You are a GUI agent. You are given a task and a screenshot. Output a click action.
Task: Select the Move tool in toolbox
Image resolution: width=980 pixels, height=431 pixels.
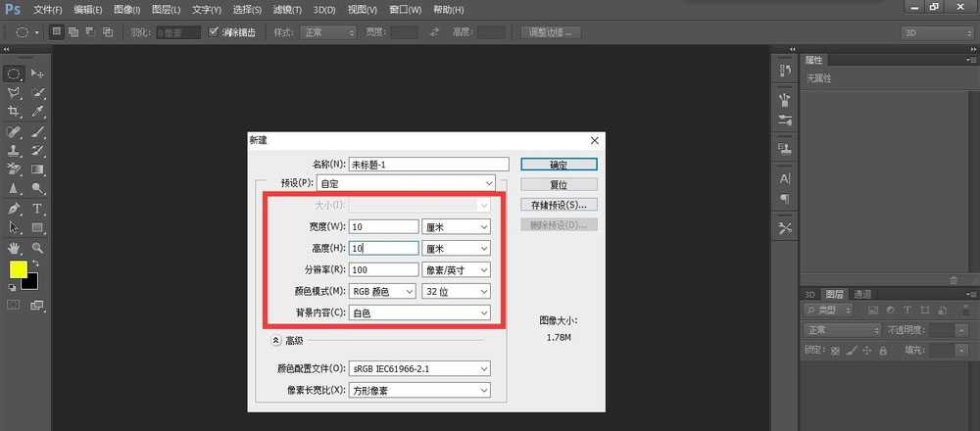click(37, 73)
